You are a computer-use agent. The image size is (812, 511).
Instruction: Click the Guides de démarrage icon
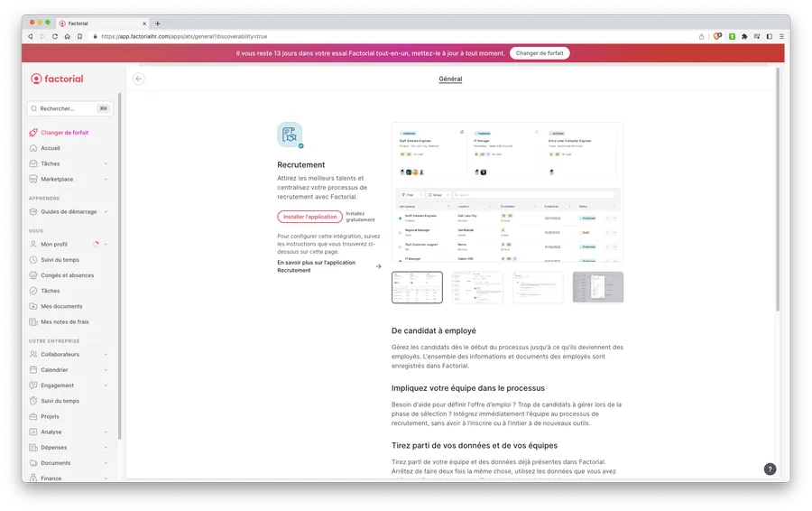coord(33,212)
